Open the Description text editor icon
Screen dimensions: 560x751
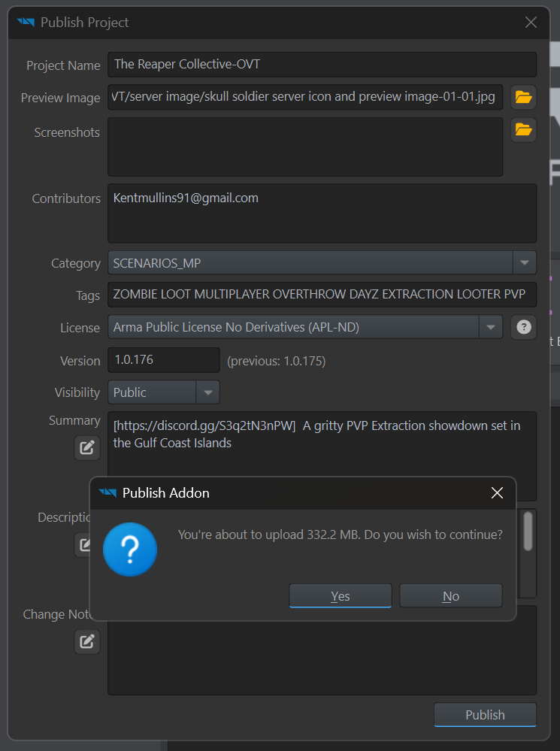(x=84, y=544)
